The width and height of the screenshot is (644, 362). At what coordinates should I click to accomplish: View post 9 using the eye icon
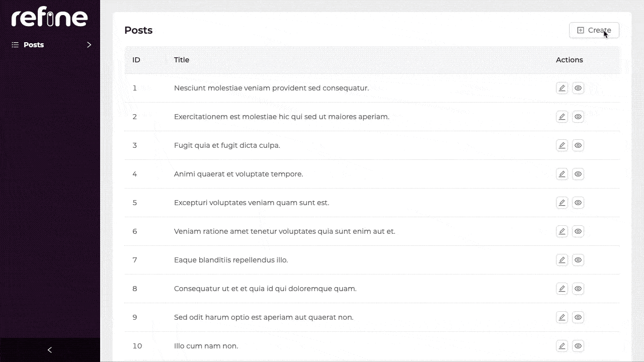coord(578,317)
